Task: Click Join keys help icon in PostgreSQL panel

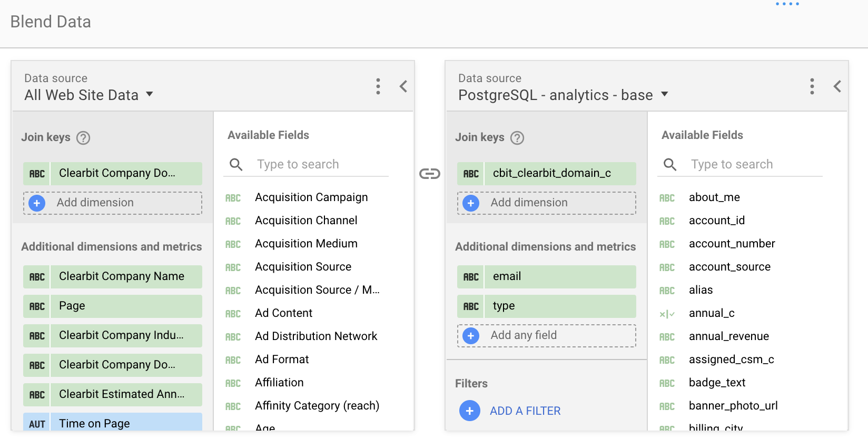Action: tap(517, 138)
